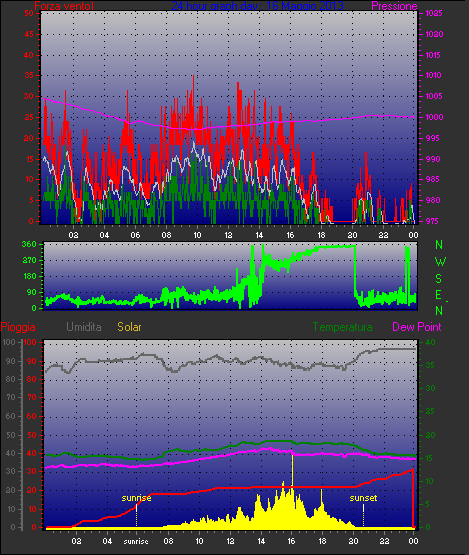This screenshot has width=469, height=555.
Task: Click pressure axis value "1000"
Action: tap(434, 117)
